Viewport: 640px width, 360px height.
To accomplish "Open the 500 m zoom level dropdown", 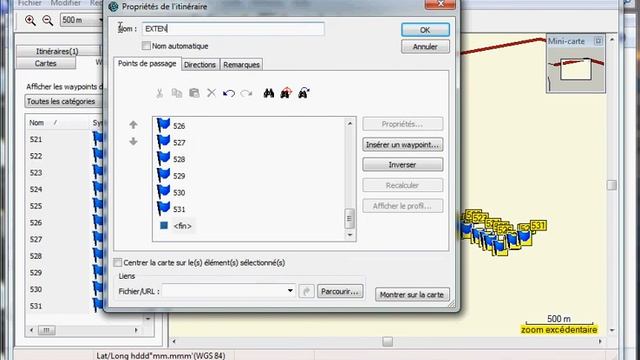I will [101, 20].
